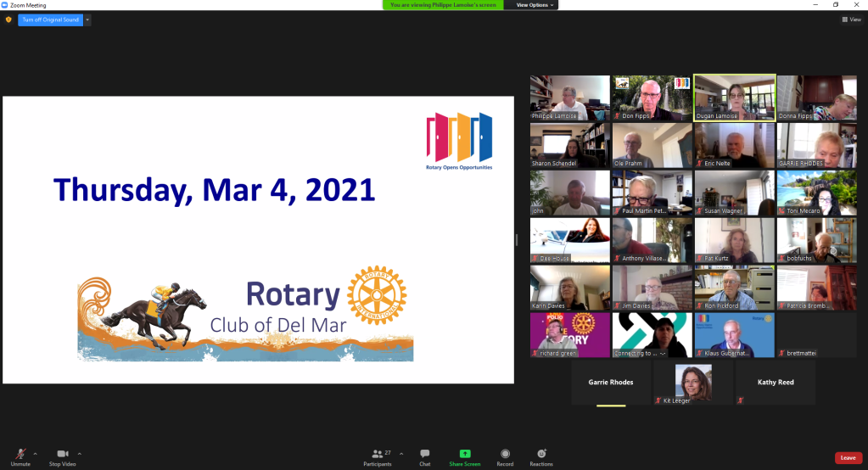
Task: Select Dugan Lamoise's video tile
Action: pos(734,98)
